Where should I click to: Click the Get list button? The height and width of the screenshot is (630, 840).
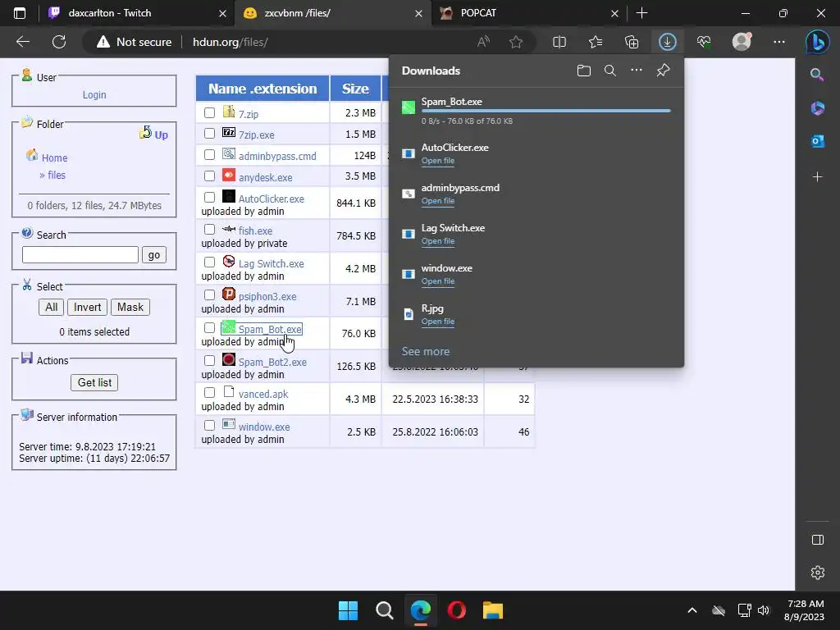pos(94,382)
